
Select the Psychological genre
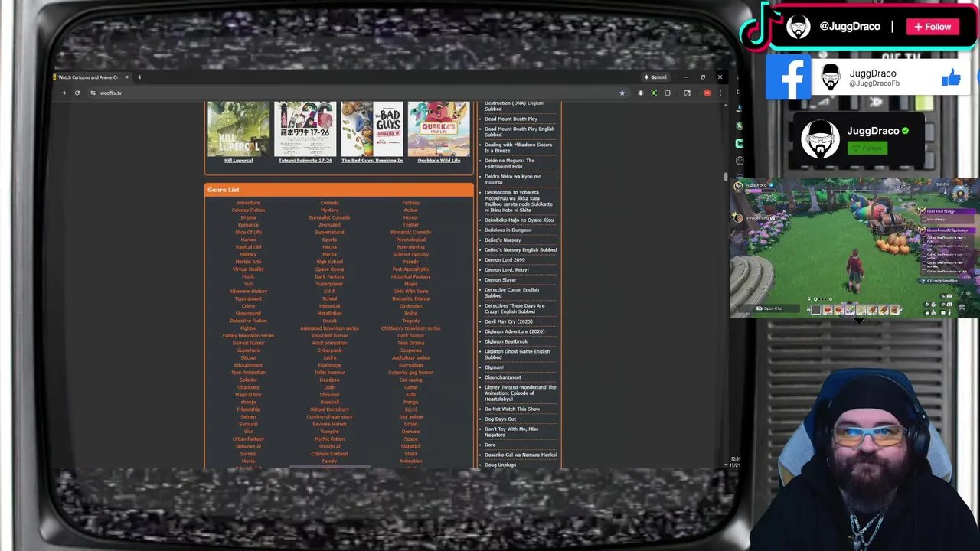[x=410, y=240]
